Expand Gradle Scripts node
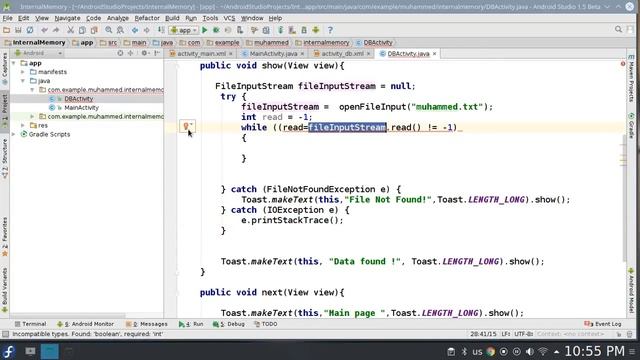This screenshot has width=640, height=360. pos(14,134)
